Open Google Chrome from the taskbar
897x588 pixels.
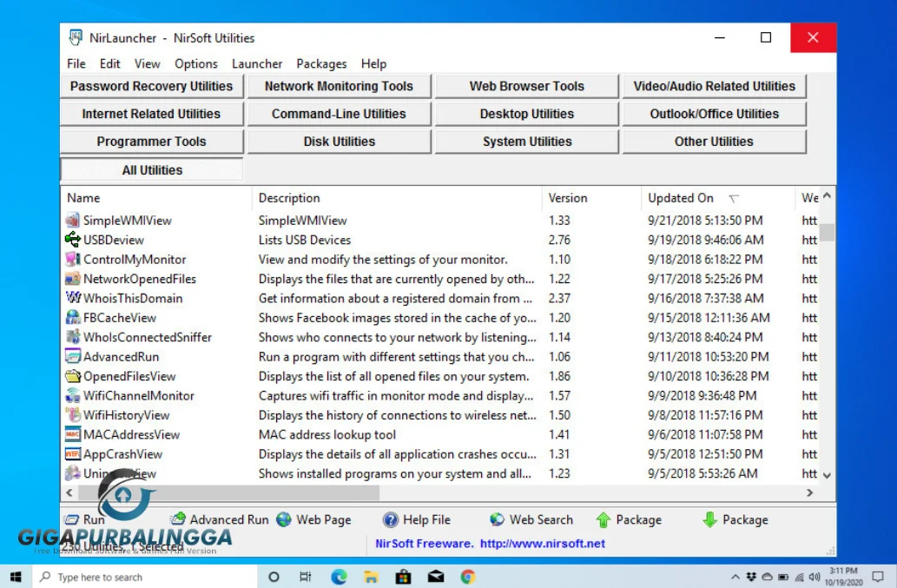(x=468, y=577)
